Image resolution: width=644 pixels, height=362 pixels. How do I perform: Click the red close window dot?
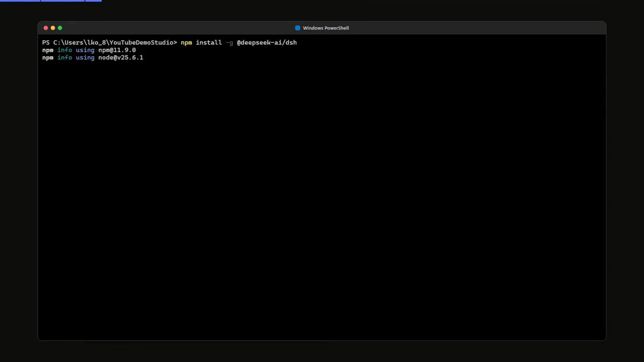tap(45, 28)
